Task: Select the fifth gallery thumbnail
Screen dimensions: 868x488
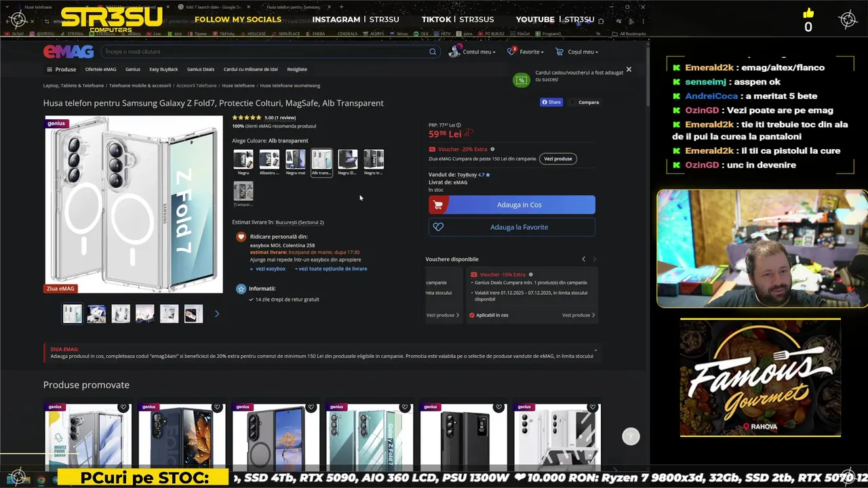Action: [x=170, y=314]
